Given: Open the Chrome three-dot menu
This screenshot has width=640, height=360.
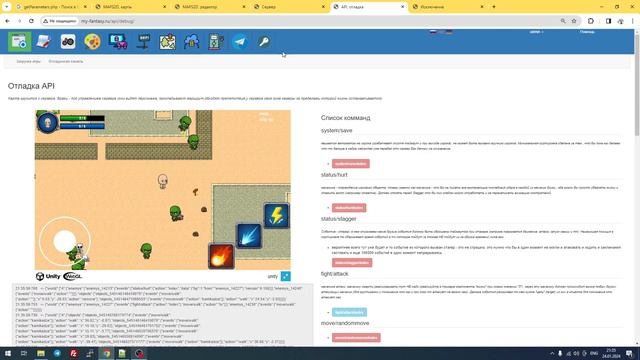Looking at the screenshot, I should point(633,21).
